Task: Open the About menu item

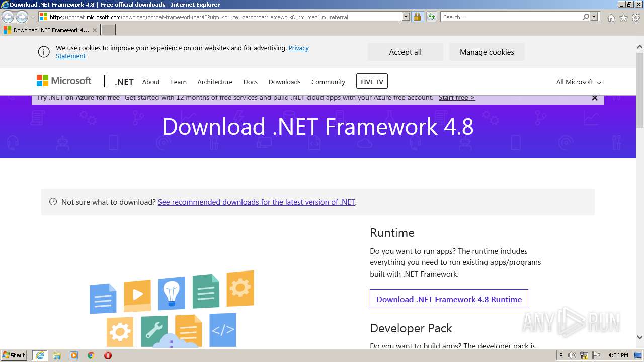Action: 151,82
